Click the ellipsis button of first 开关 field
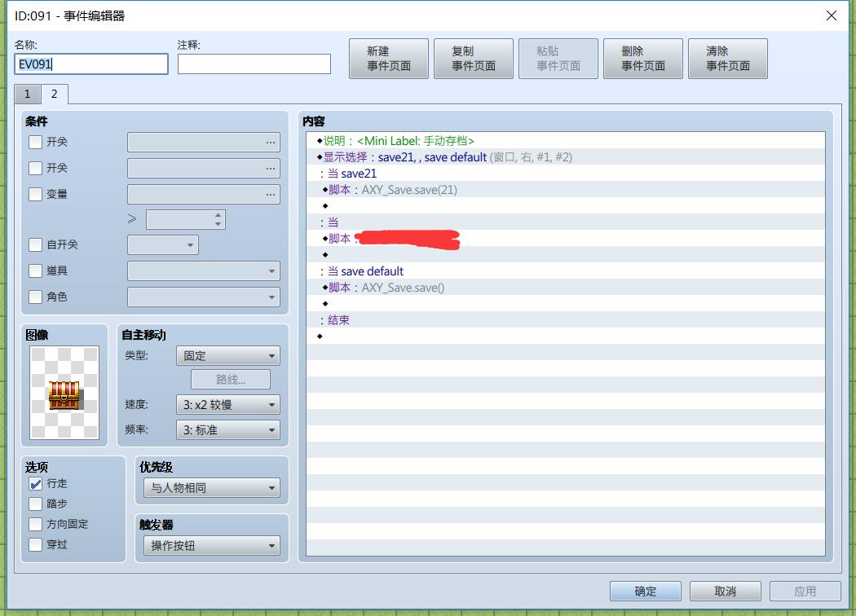856x616 pixels. (270, 143)
